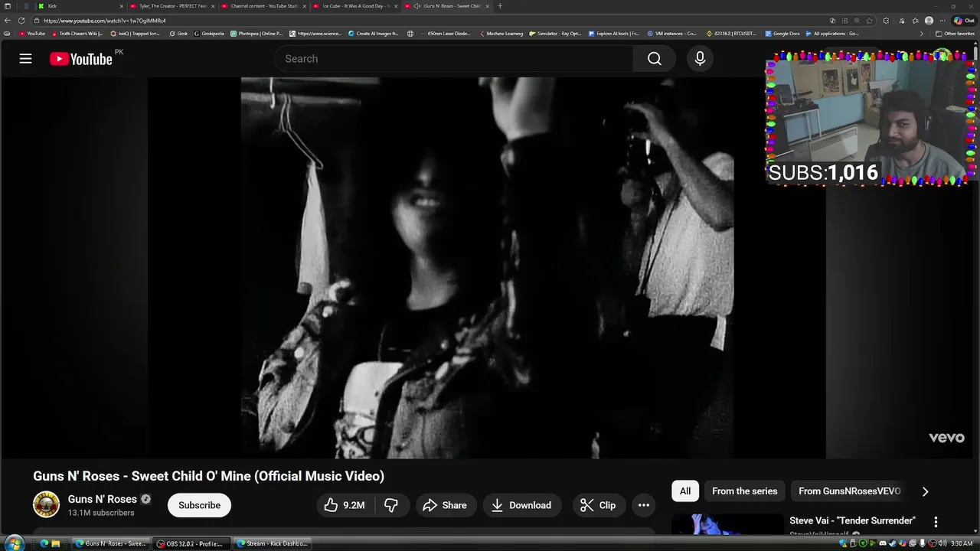
Task: Open the Stream - Kick Dashboard taskbar item
Action: 273,543
